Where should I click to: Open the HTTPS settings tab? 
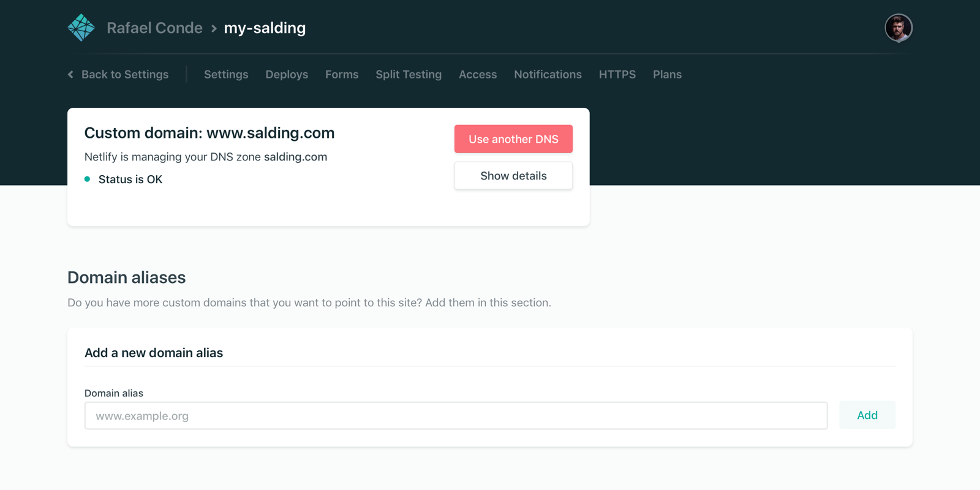point(617,74)
